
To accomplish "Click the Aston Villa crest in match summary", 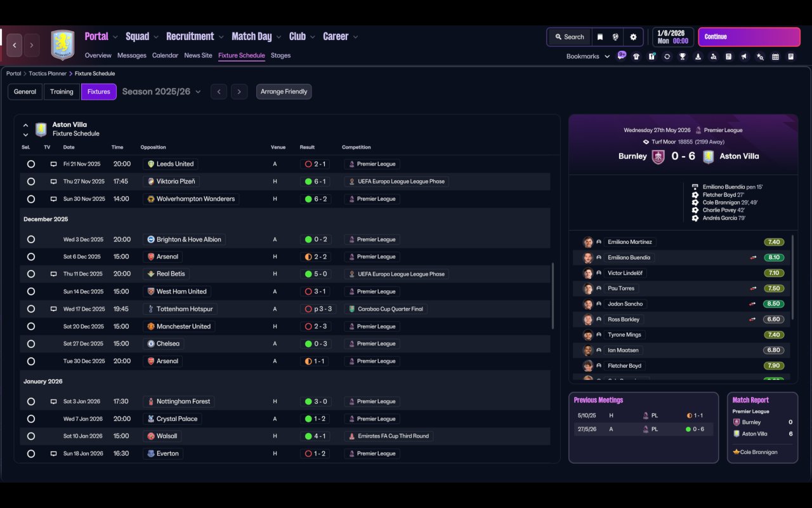I will click(708, 157).
